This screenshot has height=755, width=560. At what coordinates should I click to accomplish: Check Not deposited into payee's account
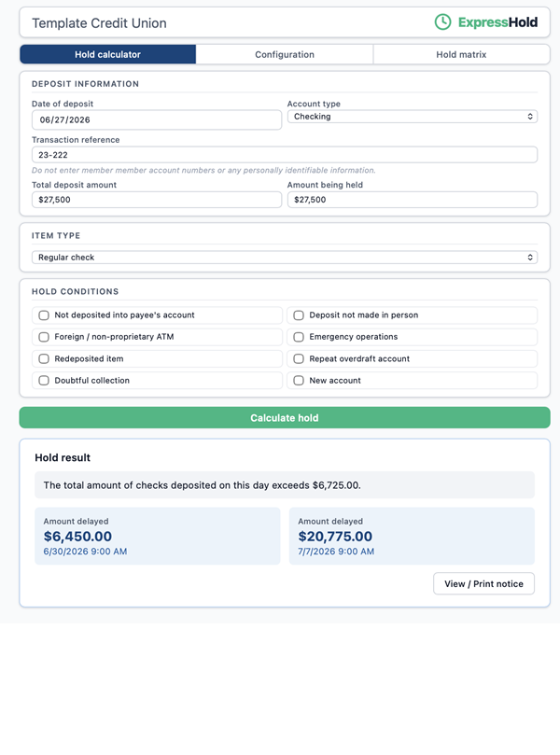[x=44, y=315]
